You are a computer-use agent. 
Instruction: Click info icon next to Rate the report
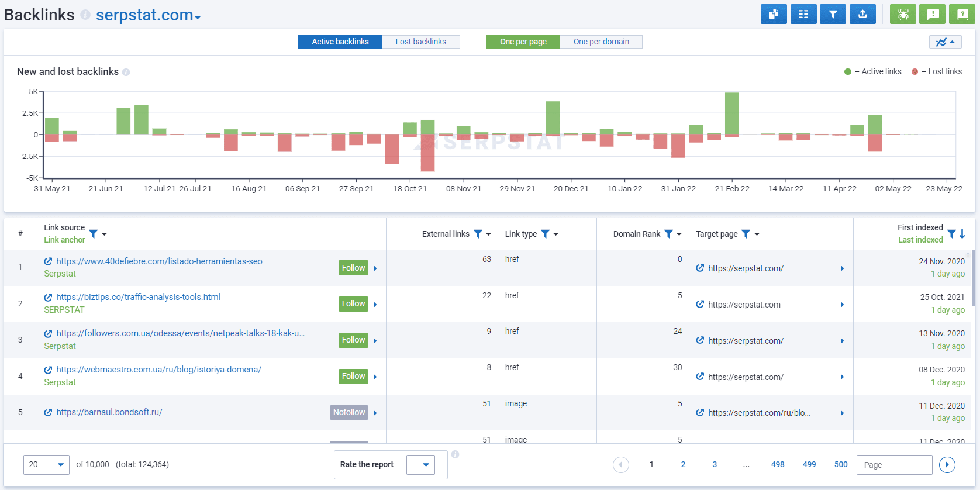pos(455,454)
